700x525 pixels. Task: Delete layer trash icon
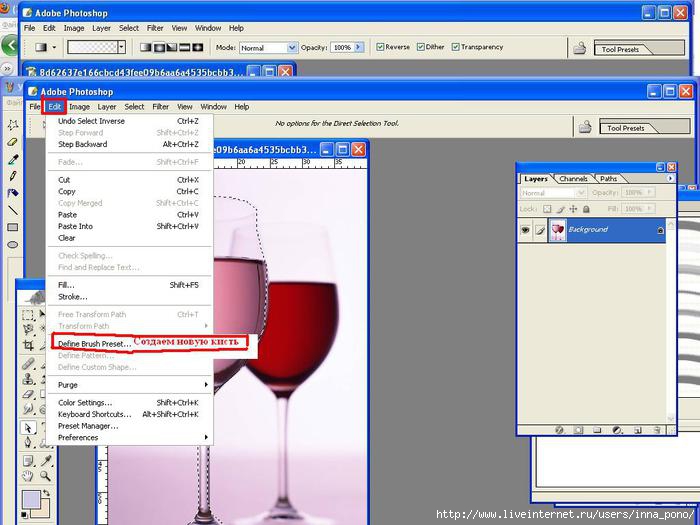[x=657, y=430]
